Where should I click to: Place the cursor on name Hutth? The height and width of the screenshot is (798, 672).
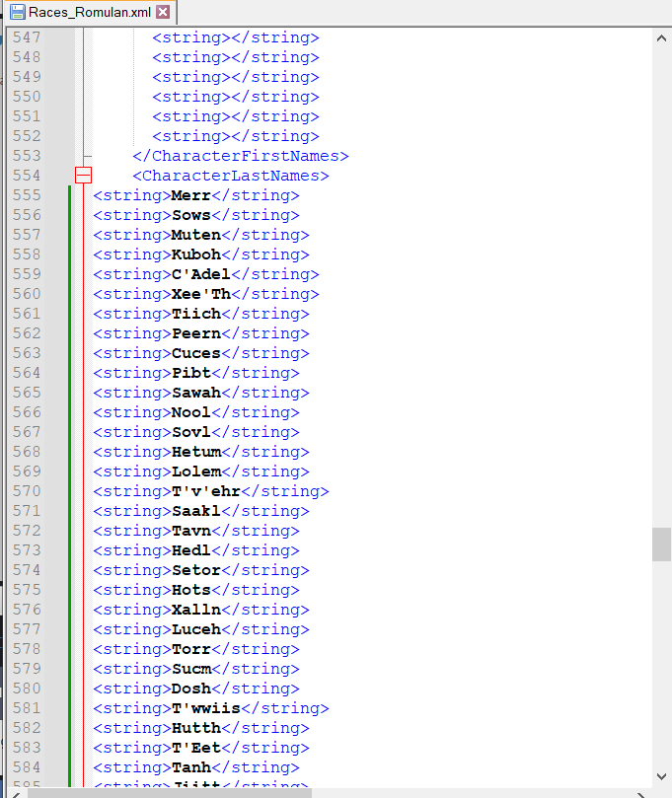[x=196, y=728]
